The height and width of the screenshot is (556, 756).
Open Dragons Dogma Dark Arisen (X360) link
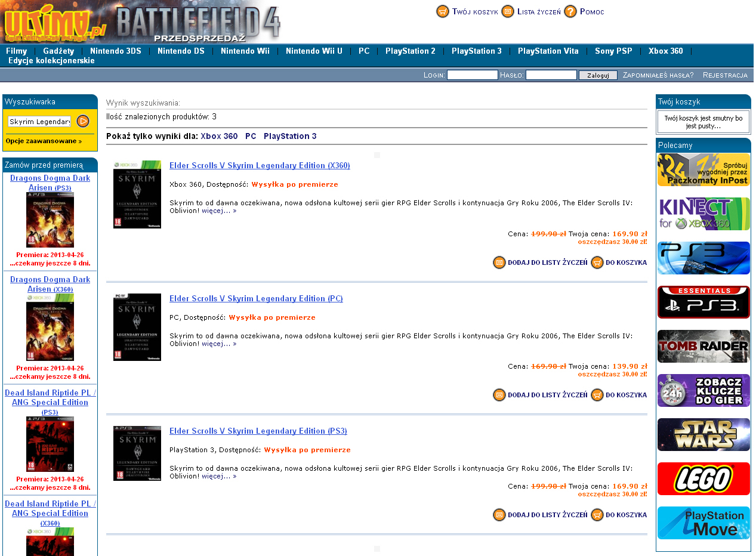(x=50, y=284)
